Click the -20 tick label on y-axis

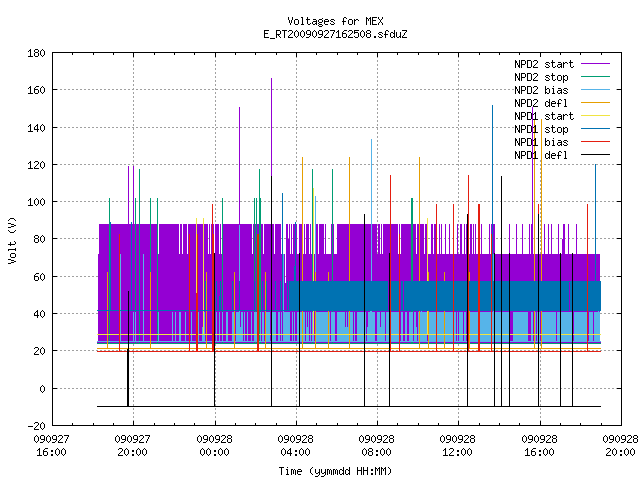(36, 426)
